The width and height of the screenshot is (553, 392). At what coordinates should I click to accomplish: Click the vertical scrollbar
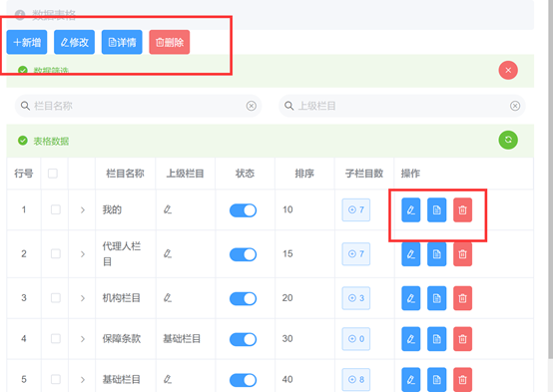551,180
